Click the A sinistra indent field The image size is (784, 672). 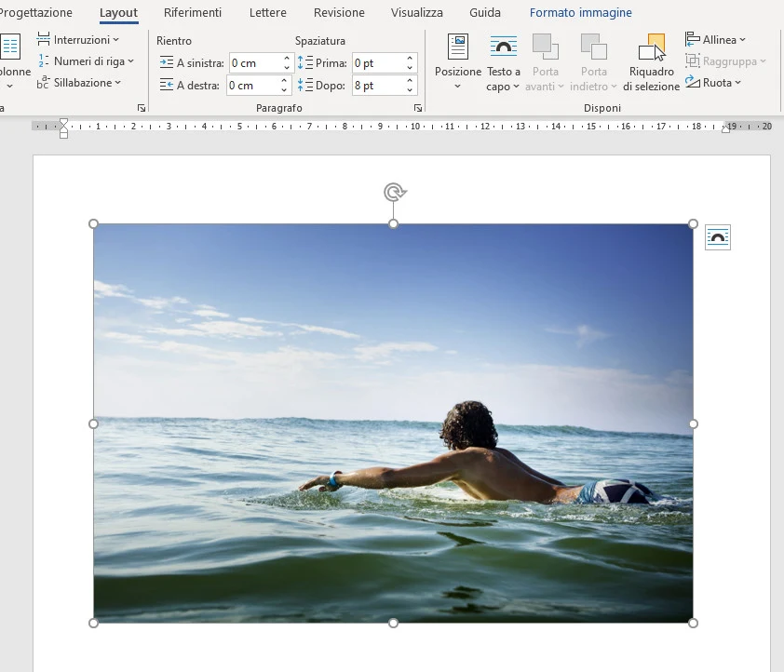[x=253, y=63]
